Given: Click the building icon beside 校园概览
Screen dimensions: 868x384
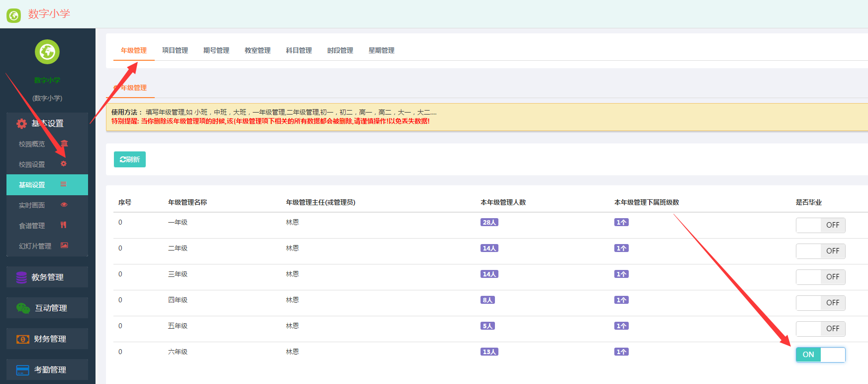Looking at the screenshot, I should (64, 143).
